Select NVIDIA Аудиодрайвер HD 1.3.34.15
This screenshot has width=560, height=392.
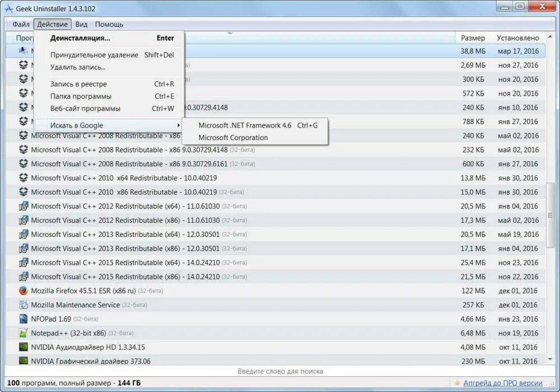(275, 347)
